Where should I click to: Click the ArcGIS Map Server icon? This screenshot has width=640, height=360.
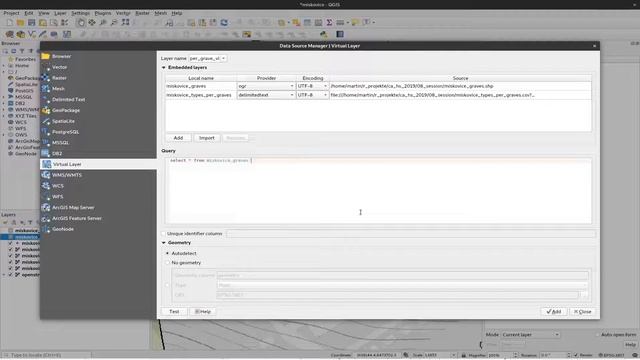[x=46, y=207]
